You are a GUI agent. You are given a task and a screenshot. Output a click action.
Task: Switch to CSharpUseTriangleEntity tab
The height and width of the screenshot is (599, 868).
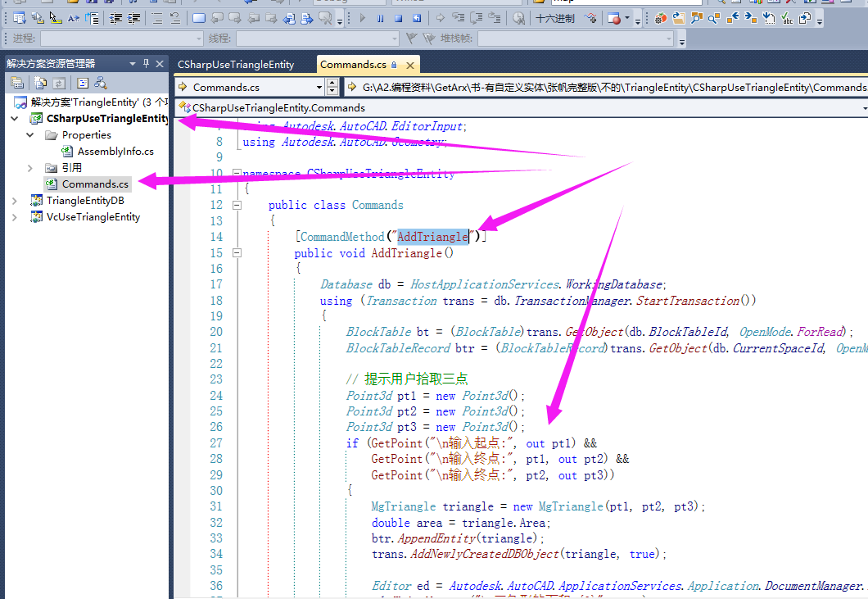tap(236, 64)
